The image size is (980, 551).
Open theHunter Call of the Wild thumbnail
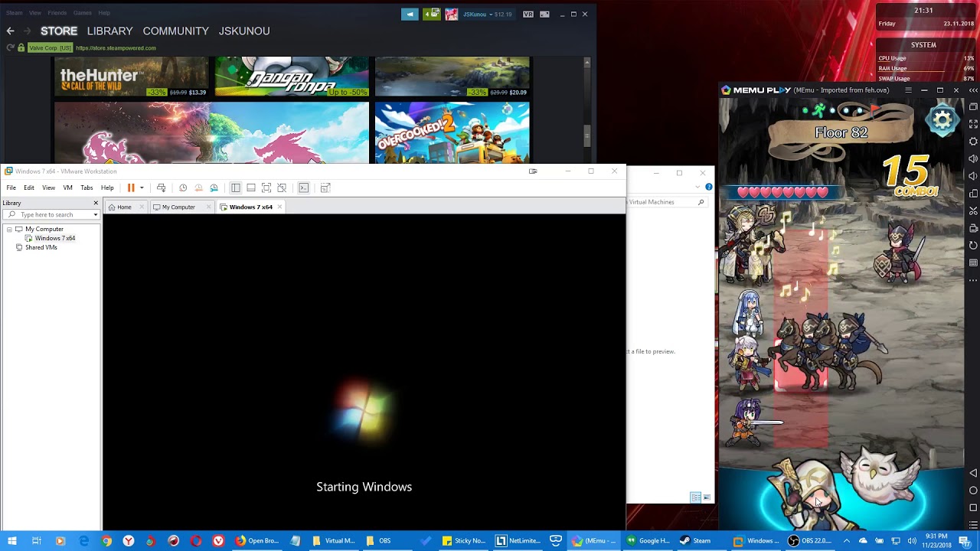(131, 77)
